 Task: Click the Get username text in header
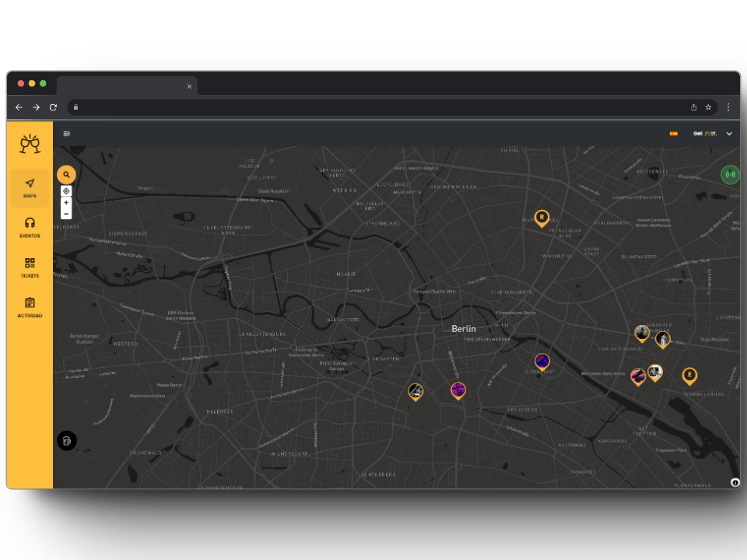coord(705,134)
